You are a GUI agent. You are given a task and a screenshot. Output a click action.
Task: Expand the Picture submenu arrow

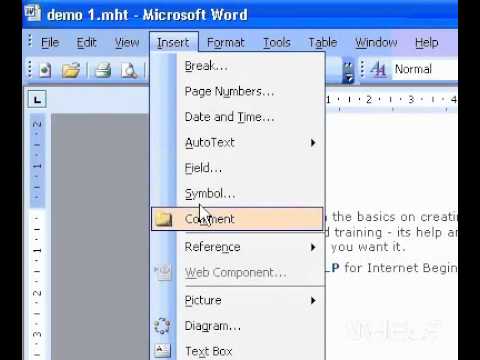[x=313, y=300]
